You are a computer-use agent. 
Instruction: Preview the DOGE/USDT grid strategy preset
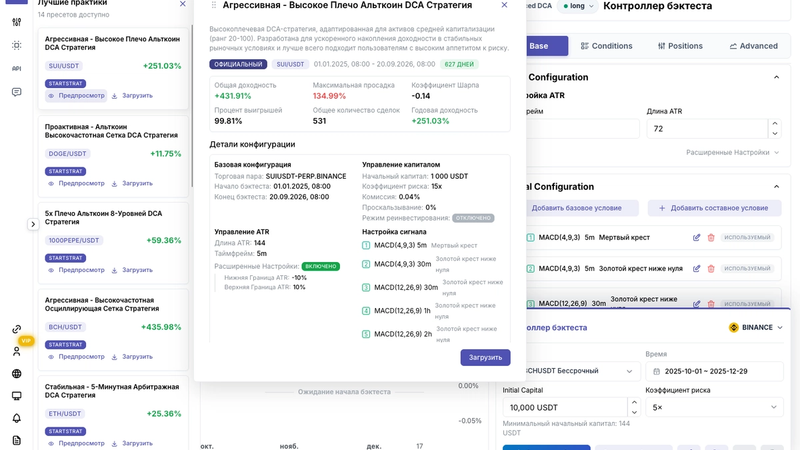tap(76, 183)
